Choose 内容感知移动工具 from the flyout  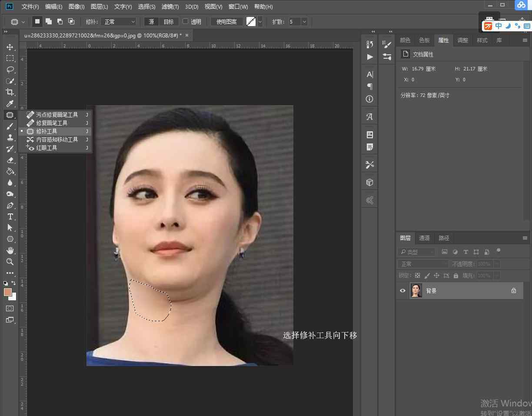tap(57, 140)
